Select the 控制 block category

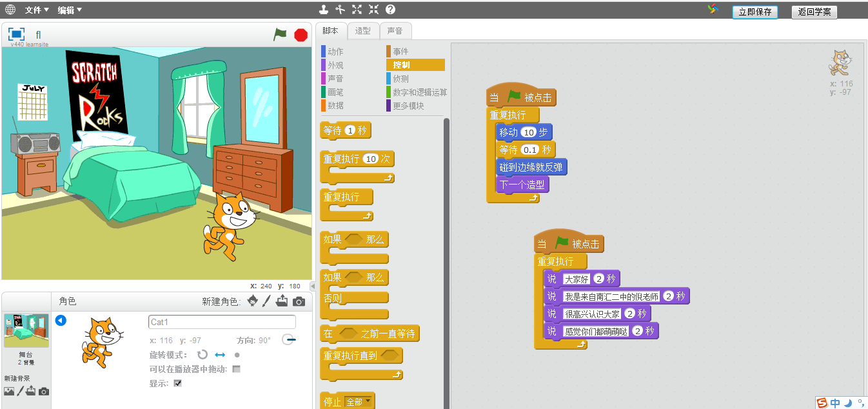pyautogui.click(x=415, y=65)
